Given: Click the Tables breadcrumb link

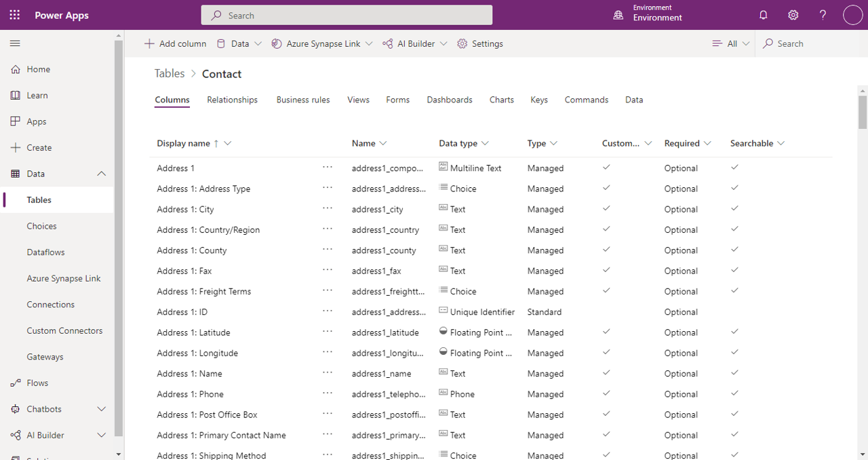Looking at the screenshot, I should [x=170, y=74].
